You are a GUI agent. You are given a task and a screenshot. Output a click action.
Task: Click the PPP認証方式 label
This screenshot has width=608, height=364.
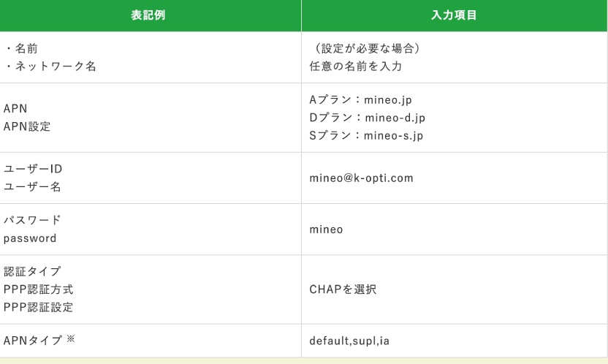pos(38,289)
